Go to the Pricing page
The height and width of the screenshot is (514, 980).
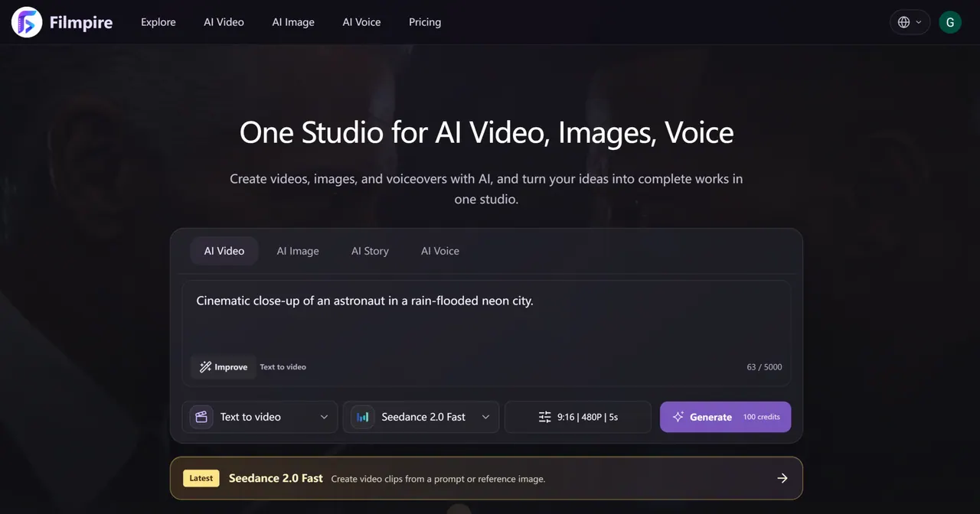(425, 22)
